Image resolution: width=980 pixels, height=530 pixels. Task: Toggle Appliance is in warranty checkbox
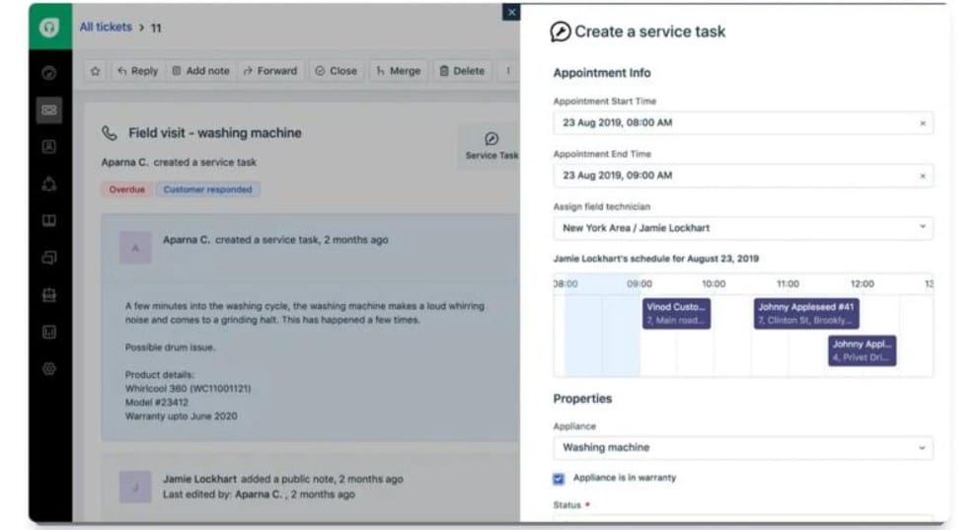pyautogui.click(x=559, y=479)
